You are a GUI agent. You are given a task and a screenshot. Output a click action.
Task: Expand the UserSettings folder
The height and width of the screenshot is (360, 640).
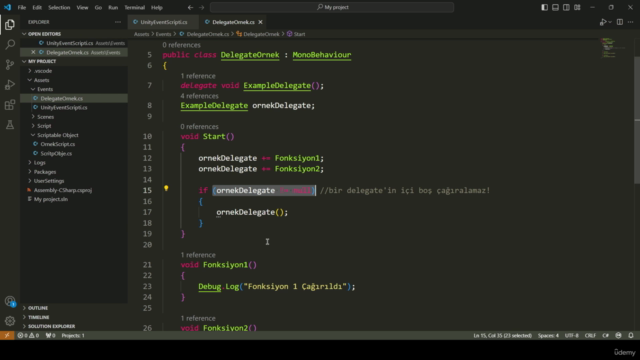point(49,181)
